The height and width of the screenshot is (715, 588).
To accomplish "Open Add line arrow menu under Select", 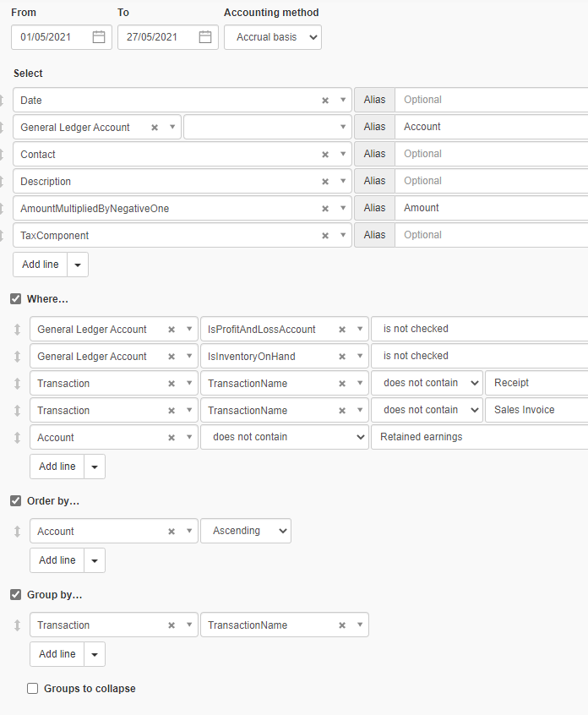I will pos(78,265).
